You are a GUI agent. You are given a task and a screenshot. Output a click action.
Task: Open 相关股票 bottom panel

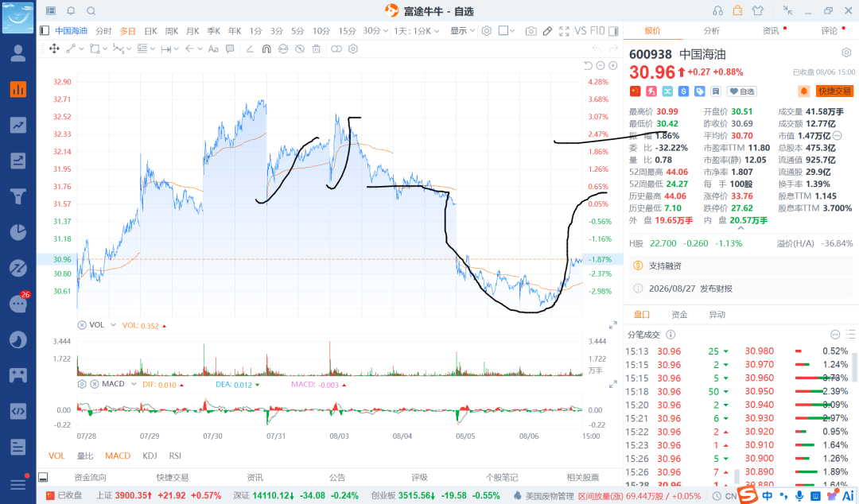[x=583, y=477]
